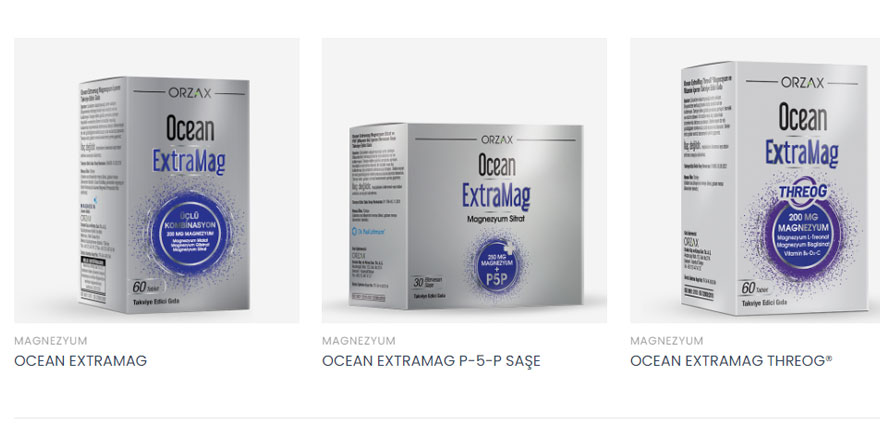Select the MAGNEZYUM category above P-5-P SAŞE title
This screenshot has width=880, height=440.
point(359,341)
